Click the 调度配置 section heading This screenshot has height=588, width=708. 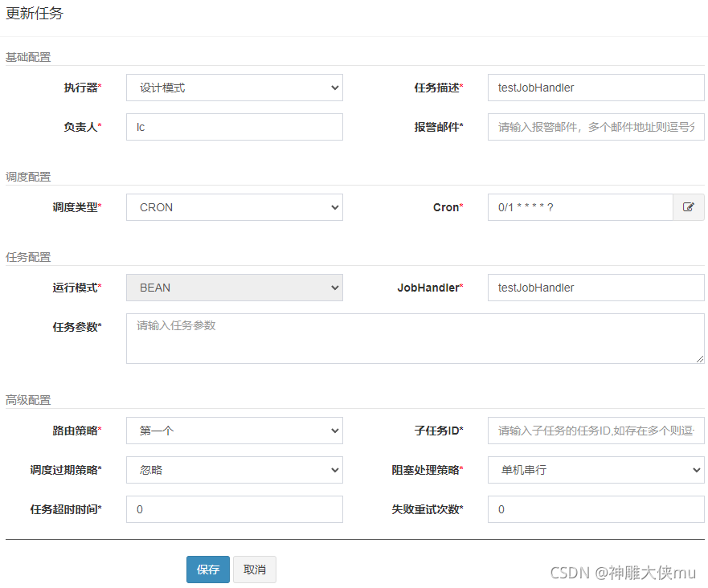[28, 177]
